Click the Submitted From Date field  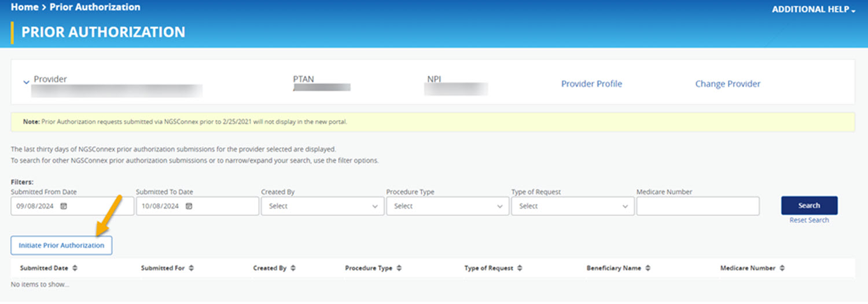[72, 206]
